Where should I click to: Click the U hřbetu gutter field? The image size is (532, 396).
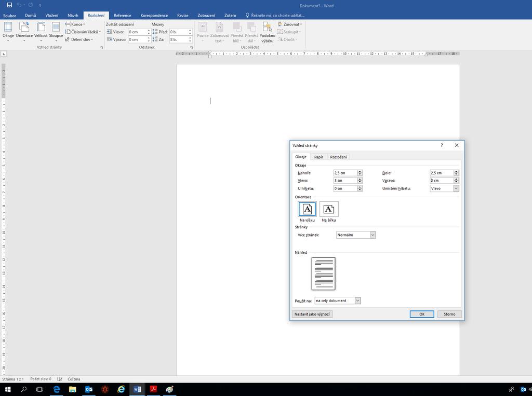pos(345,188)
